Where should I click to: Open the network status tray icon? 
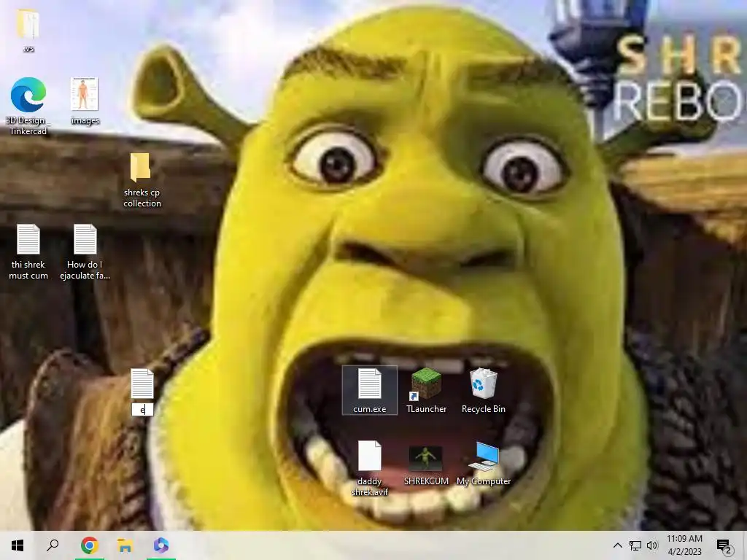pos(635,545)
